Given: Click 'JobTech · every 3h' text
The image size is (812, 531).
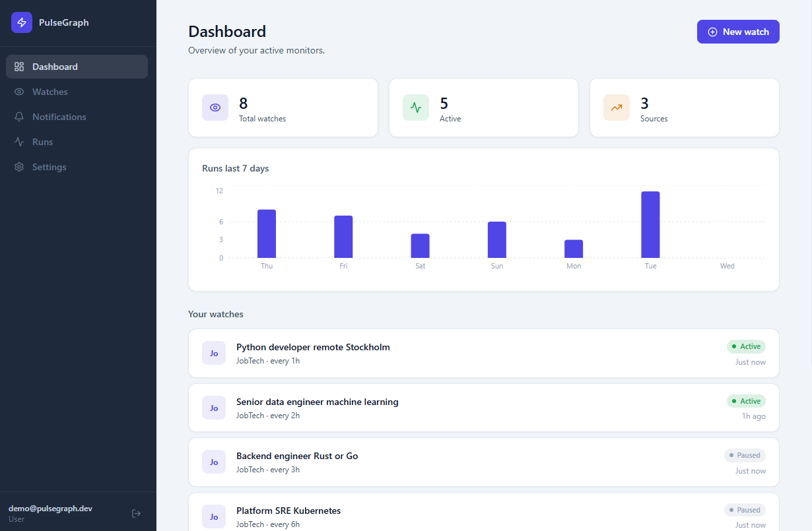Looking at the screenshot, I should pos(268,470).
